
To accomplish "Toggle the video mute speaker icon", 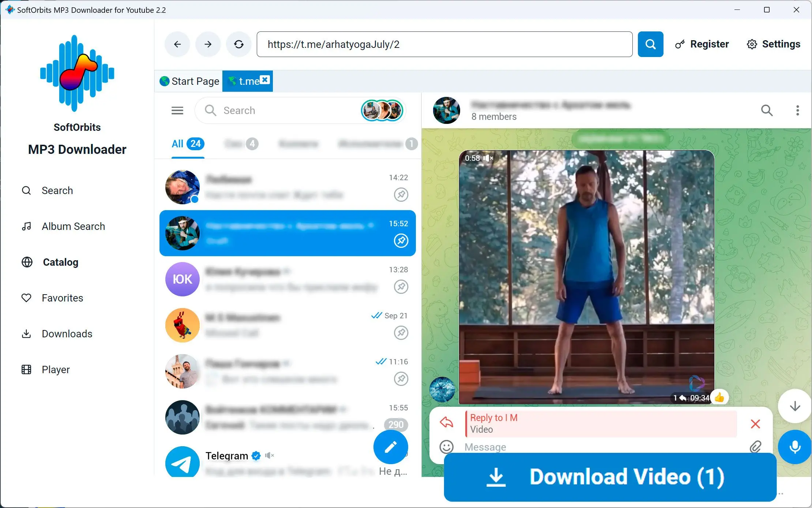I will 488,158.
